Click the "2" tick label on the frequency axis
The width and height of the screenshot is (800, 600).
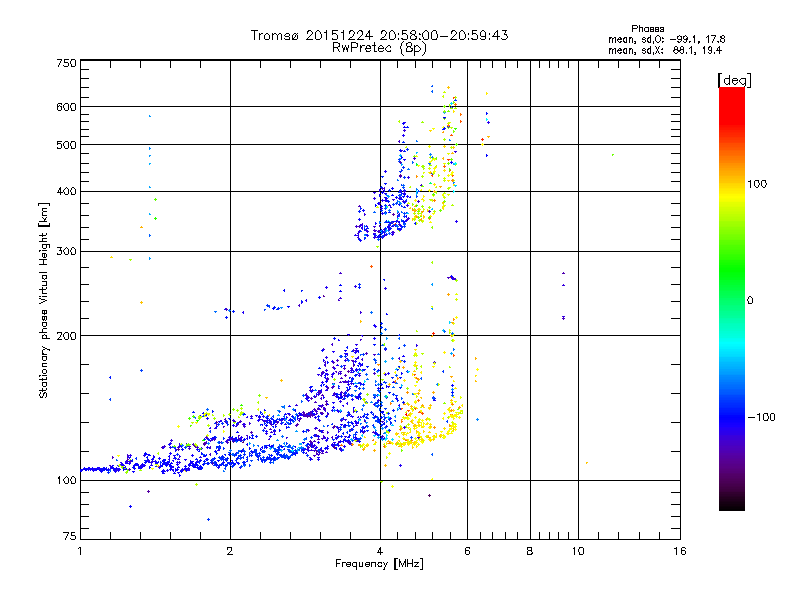coord(230,551)
